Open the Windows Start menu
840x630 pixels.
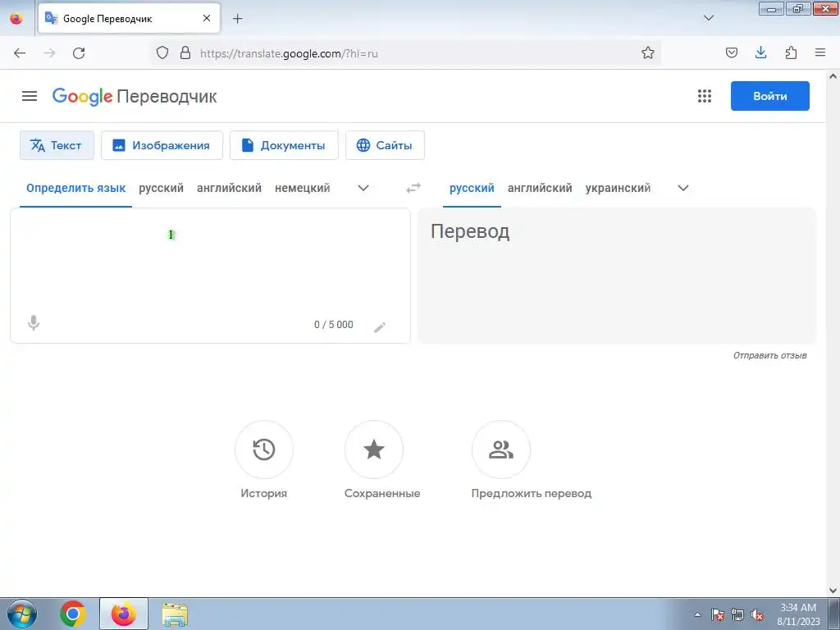[x=22, y=614]
